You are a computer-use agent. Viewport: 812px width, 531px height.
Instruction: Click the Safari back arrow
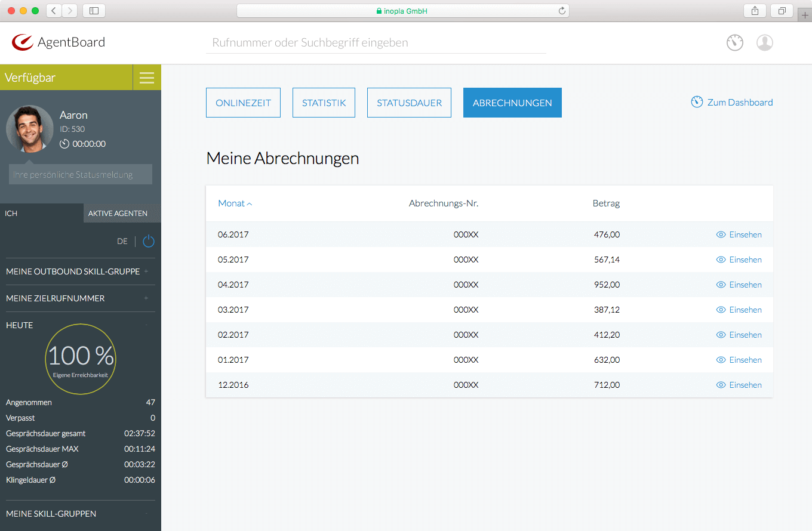pos(54,10)
